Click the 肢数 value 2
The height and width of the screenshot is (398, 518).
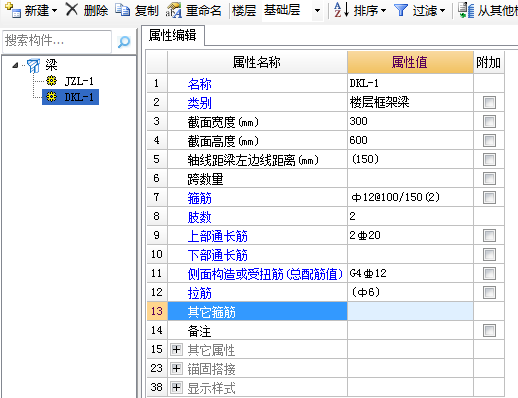pyautogui.click(x=352, y=216)
